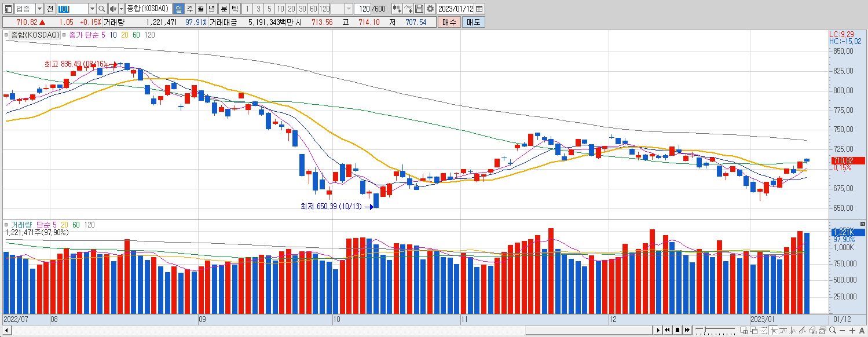
Task: Click the 120 moving average legend in price chart
Action: point(149,35)
